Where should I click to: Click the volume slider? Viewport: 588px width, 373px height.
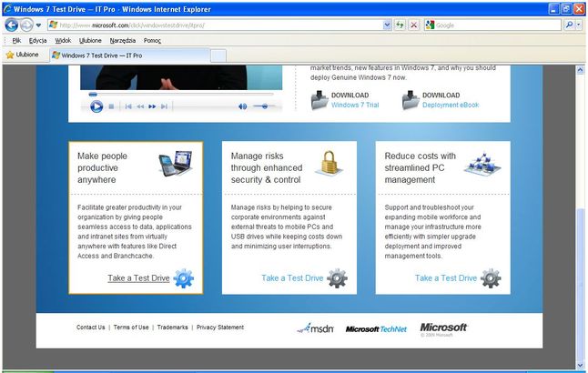[x=263, y=106]
